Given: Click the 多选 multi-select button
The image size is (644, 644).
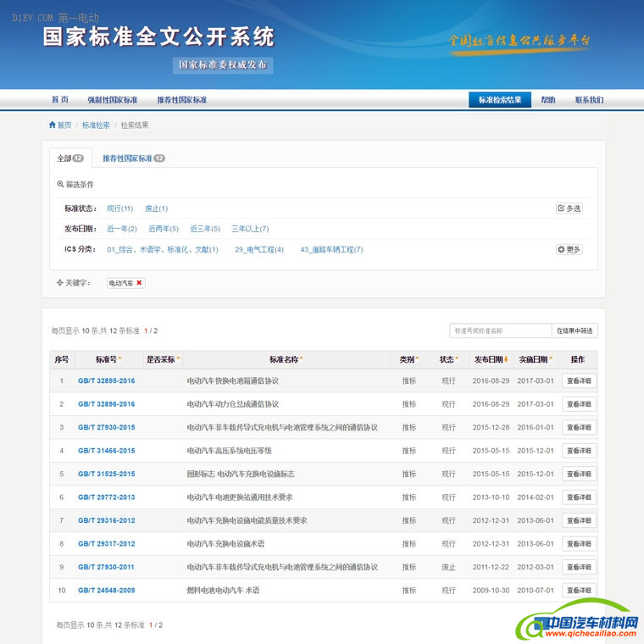Looking at the screenshot, I should (x=569, y=208).
